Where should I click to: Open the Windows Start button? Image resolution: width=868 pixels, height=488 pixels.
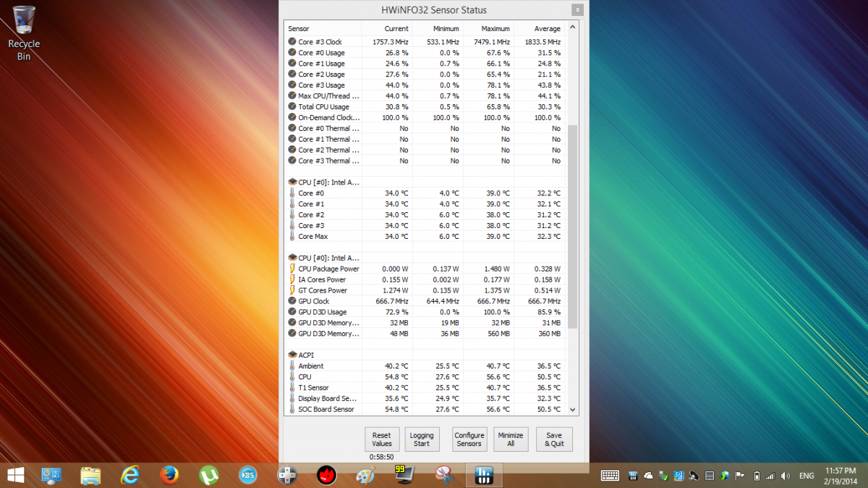[15, 475]
